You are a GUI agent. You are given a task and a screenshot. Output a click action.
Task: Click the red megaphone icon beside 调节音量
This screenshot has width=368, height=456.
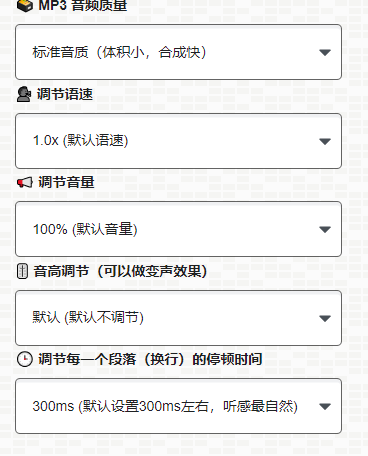pos(25,182)
